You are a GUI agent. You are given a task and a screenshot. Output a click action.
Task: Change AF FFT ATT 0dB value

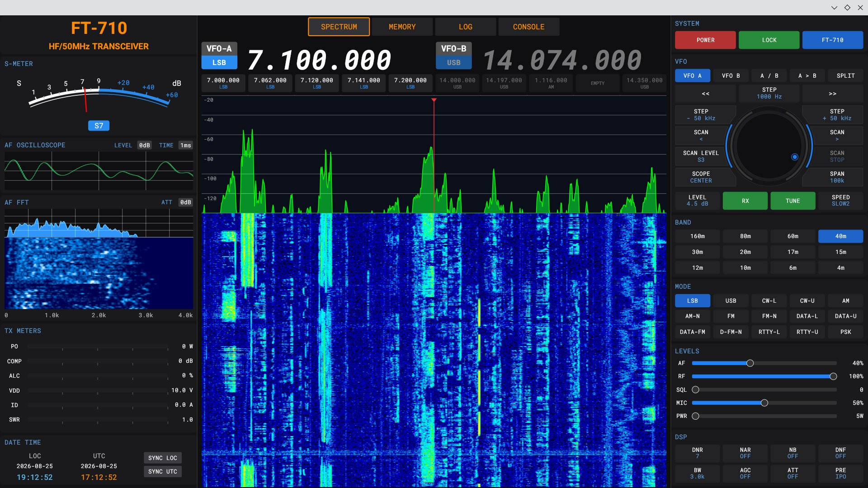[186, 202]
